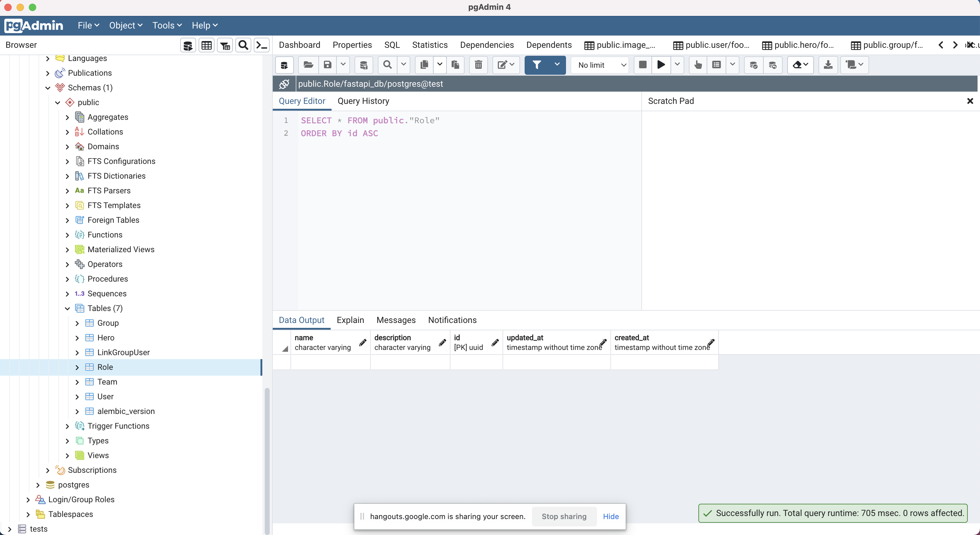
Task: Click the Save File floppy icon
Action: point(328,65)
